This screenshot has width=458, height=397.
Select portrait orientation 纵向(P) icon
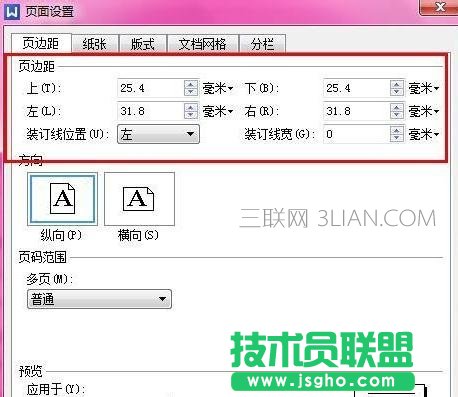(x=62, y=199)
